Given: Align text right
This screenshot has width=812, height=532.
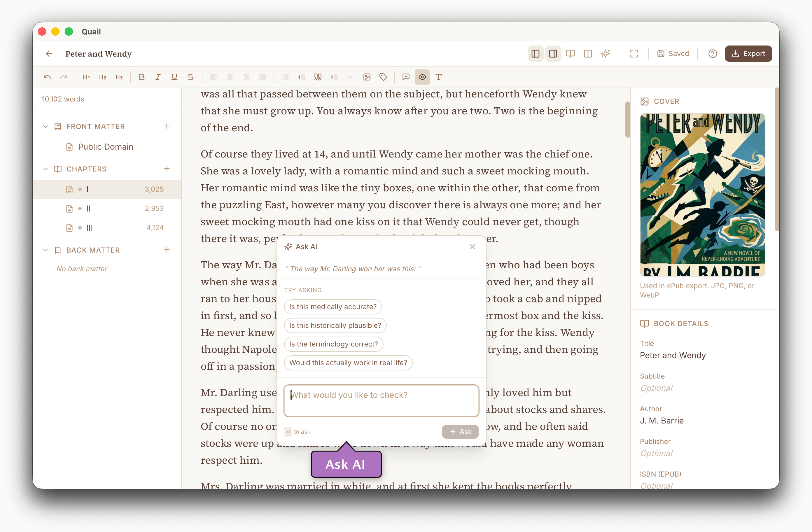Looking at the screenshot, I should pos(246,77).
